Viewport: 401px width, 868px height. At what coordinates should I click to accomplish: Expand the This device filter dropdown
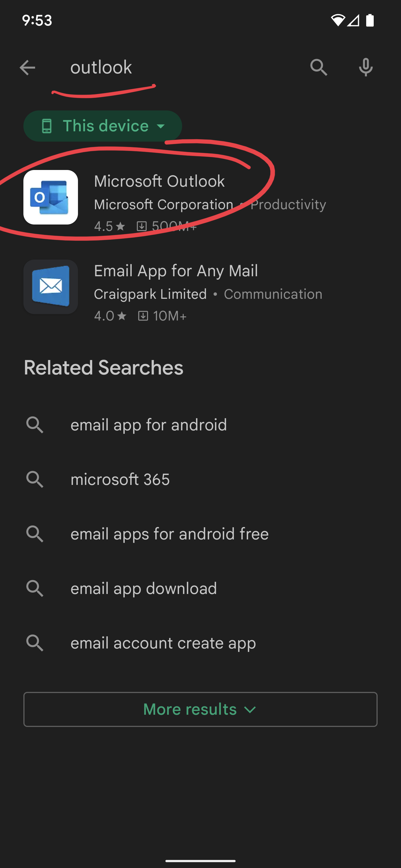[x=102, y=126]
